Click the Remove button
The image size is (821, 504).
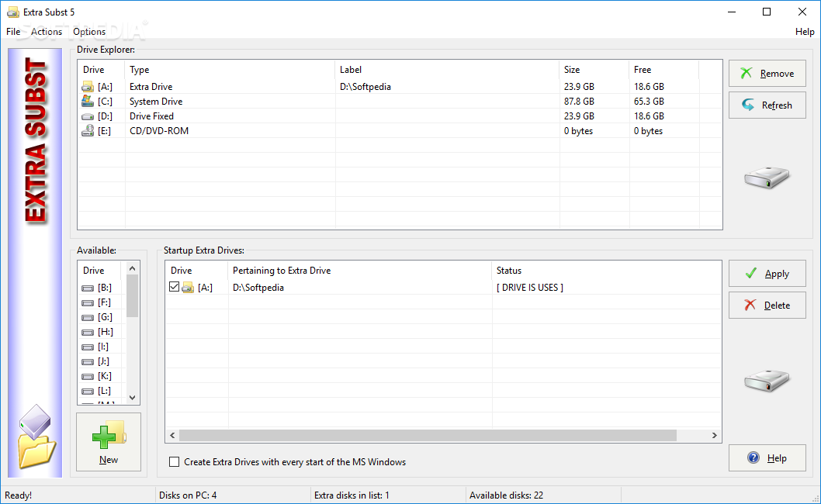coord(767,73)
